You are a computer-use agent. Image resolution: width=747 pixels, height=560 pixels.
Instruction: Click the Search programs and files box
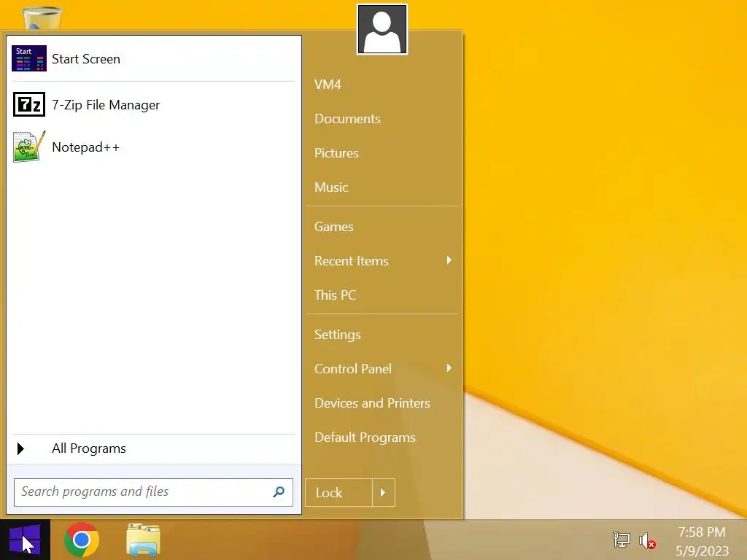153,492
